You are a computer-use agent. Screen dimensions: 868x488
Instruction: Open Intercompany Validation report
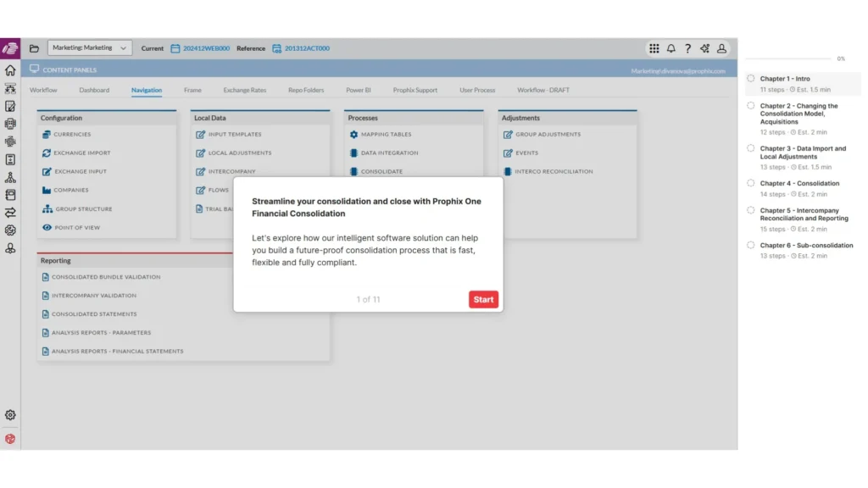point(93,296)
